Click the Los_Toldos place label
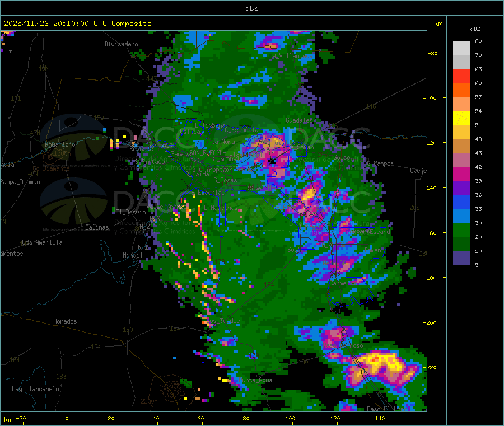The height and width of the screenshot is (426, 504). pos(223,321)
